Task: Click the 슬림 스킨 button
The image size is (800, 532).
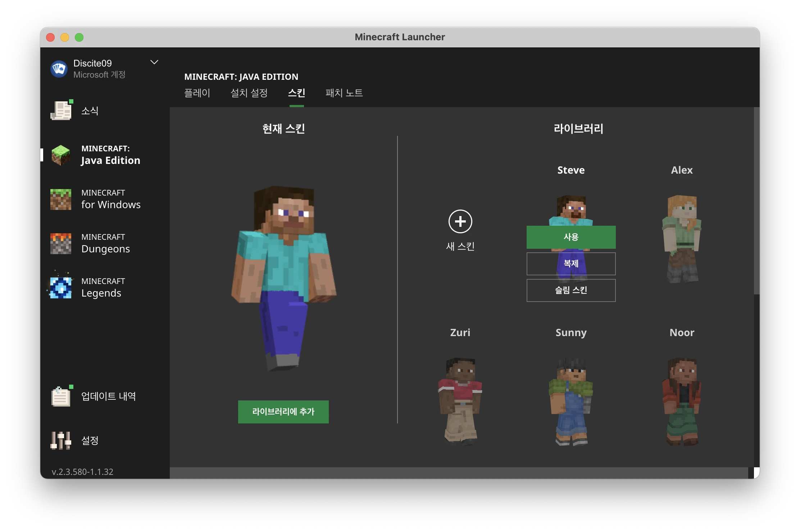Action: tap(571, 290)
